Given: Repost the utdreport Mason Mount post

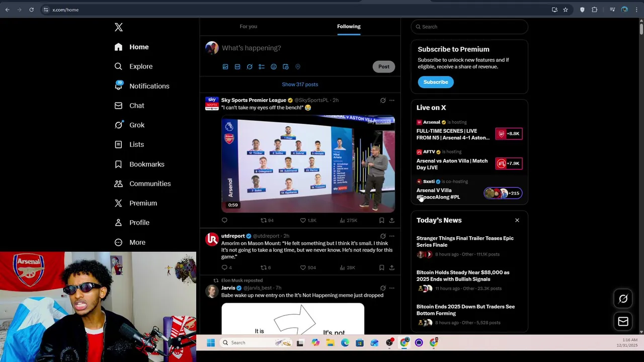Looking at the screenshot, I should click(x=266, y=267).
